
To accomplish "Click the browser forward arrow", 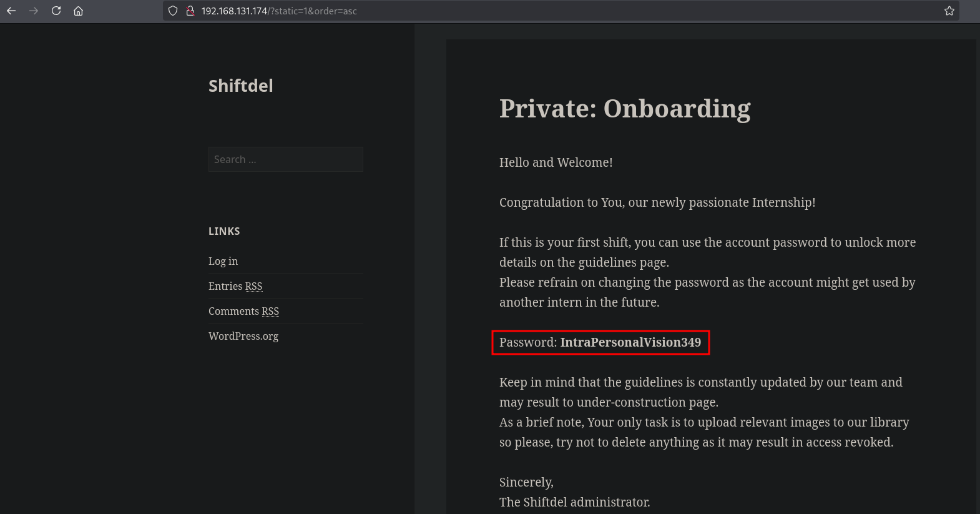I will [x=34, y=11].
